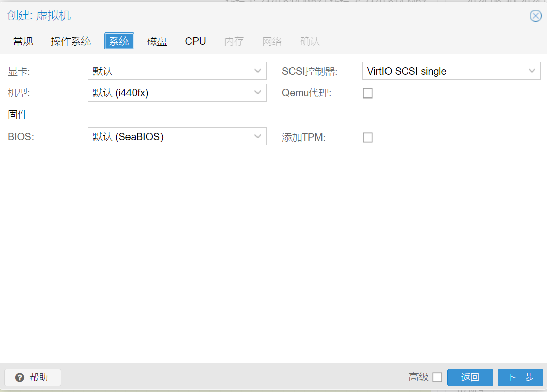Go to the CPU tab
Screen dimensions: 547x392
point(196,41)
